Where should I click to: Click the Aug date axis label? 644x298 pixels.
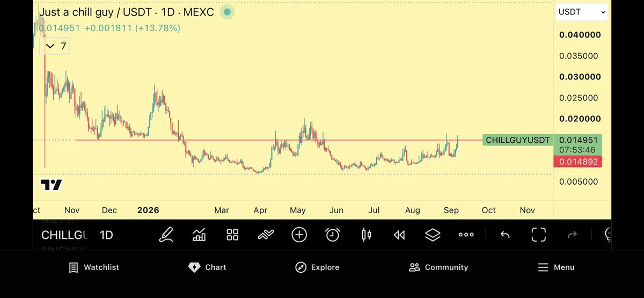(413, 210)
